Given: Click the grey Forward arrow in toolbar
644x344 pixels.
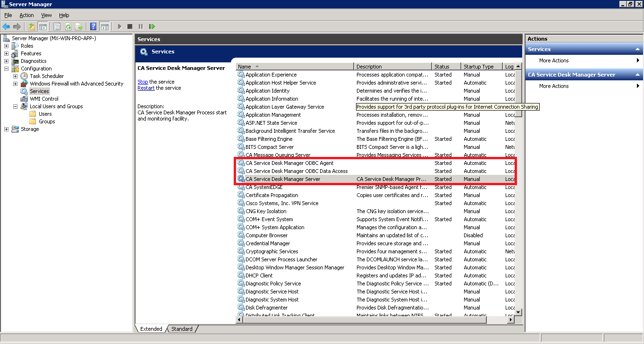Looking at the screenshot, I should 17,26.
